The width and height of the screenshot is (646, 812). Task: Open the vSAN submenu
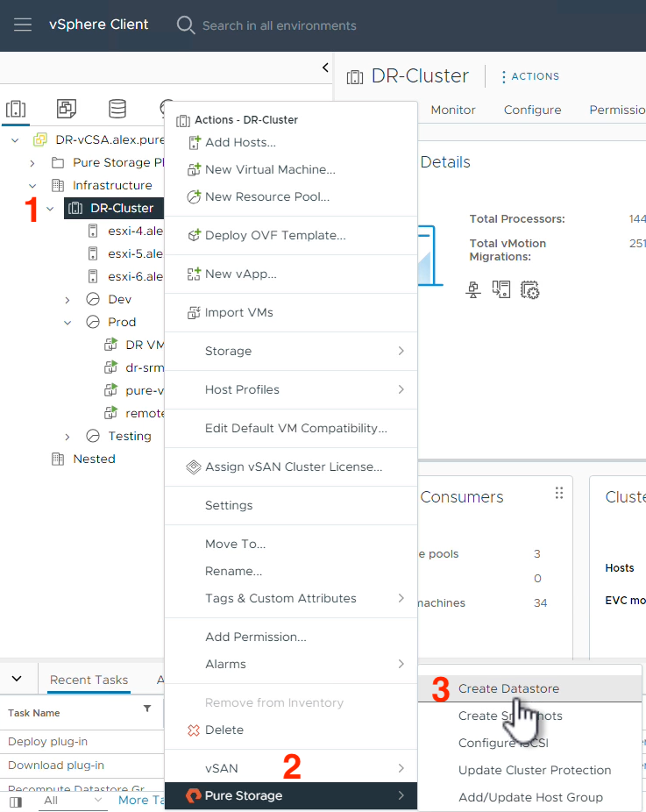[291, 768]
